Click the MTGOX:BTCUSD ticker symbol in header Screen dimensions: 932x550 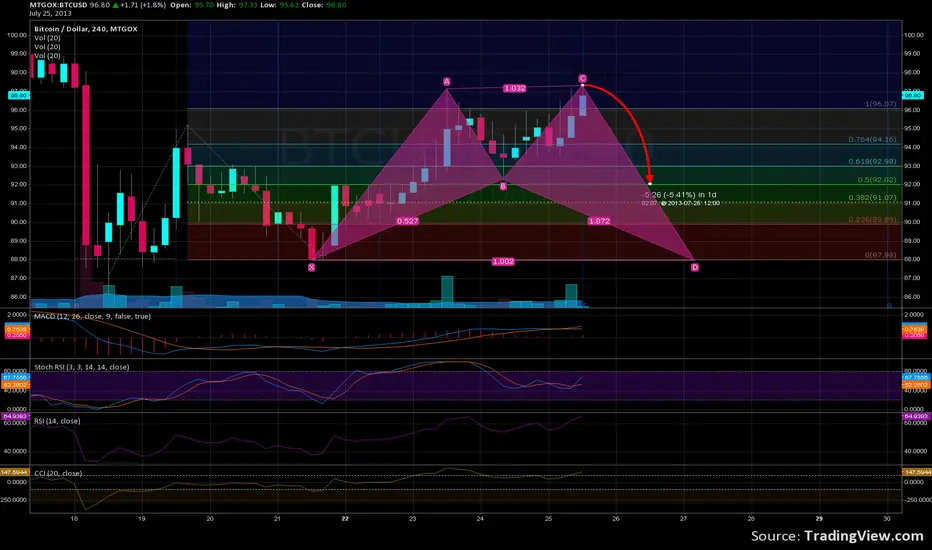point(58,5)
